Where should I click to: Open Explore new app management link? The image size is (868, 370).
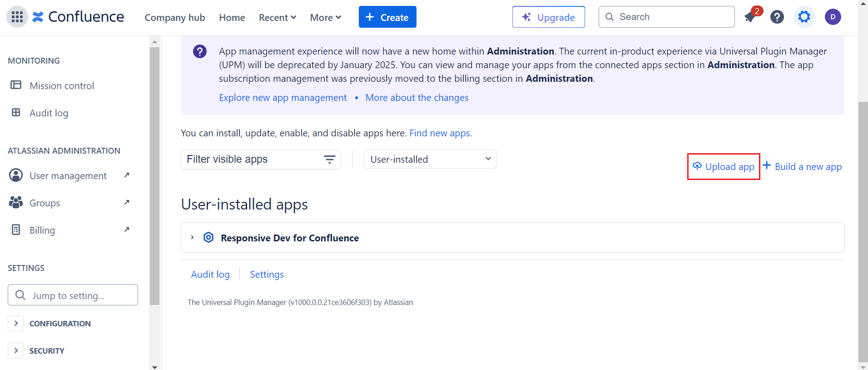[x=283, y=98]
